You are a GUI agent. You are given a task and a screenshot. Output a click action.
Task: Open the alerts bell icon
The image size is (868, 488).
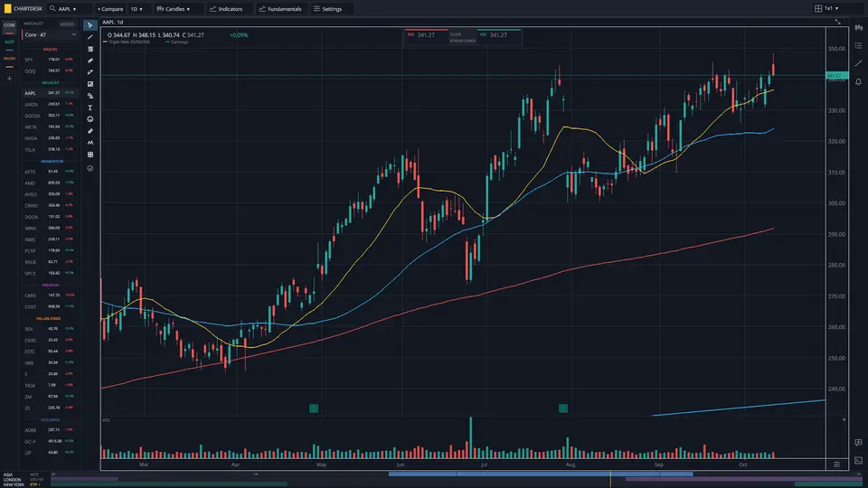pos(858,81)
